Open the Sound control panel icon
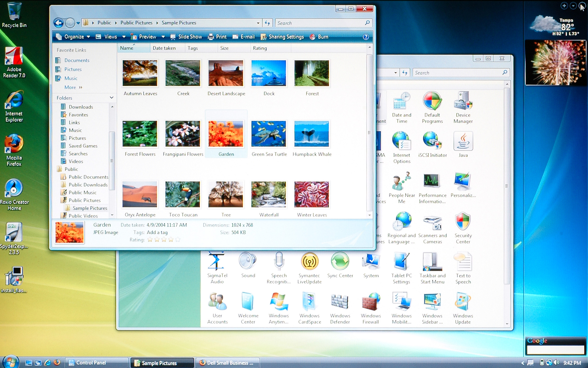Screen dimensions: 588x368 click(248, 265)
